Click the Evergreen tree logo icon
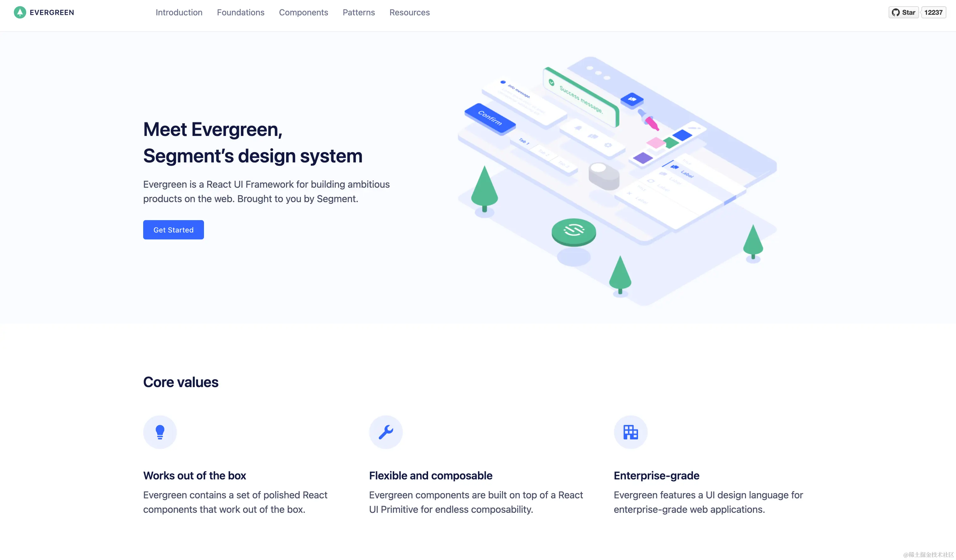 click(x=20, y=13)
